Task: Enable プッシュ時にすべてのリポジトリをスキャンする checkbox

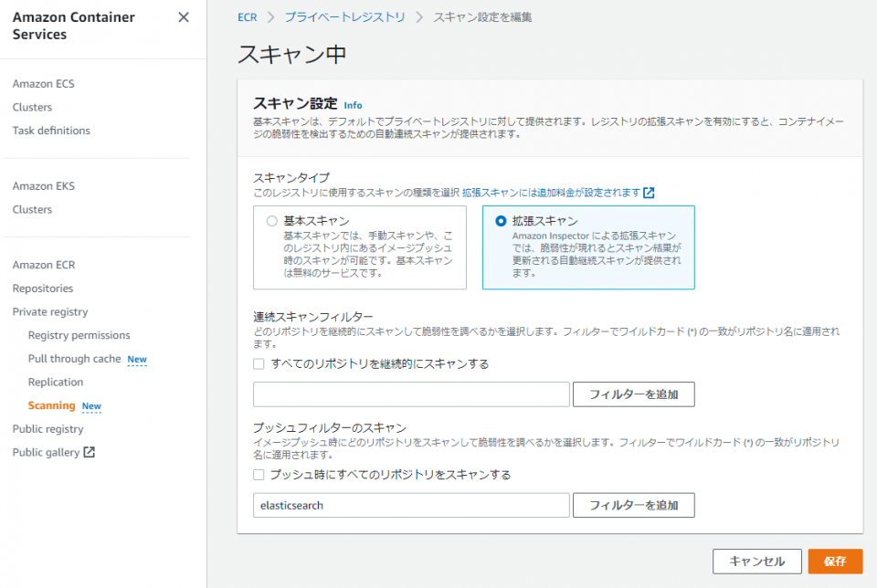Action: click(259, 475)
